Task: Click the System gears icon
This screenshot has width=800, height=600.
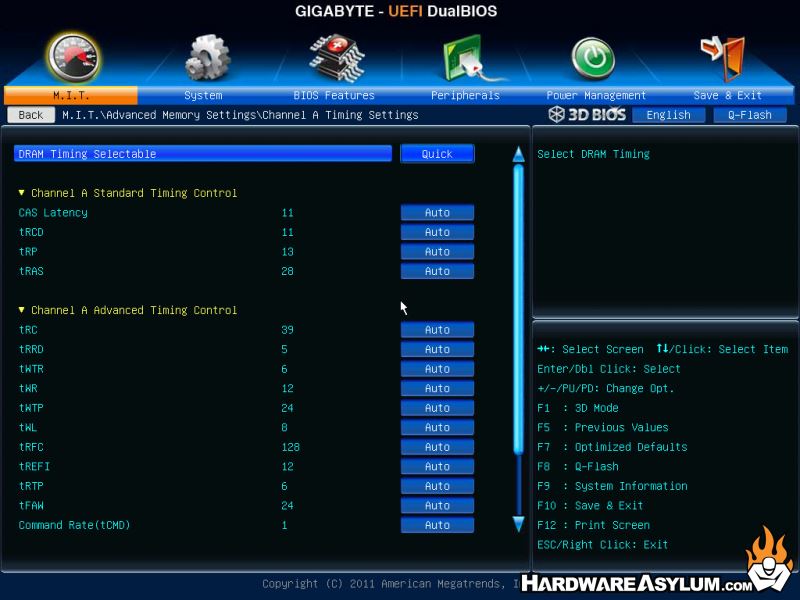Action: [x=207, y=58]
